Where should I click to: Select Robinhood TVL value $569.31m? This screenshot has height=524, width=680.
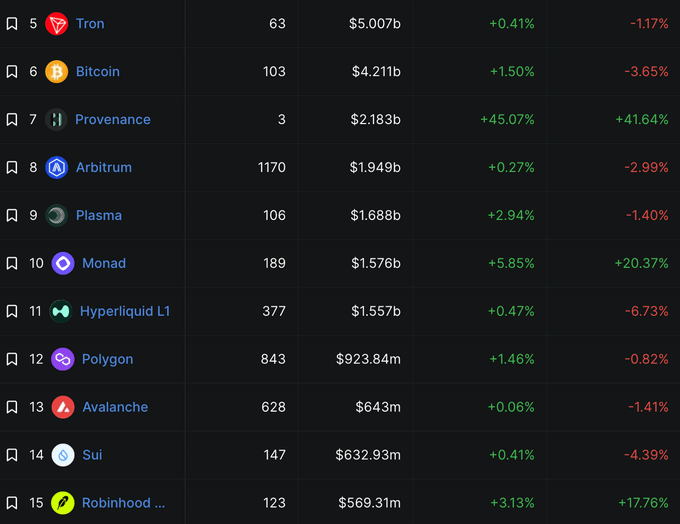(x=369, y=503)
